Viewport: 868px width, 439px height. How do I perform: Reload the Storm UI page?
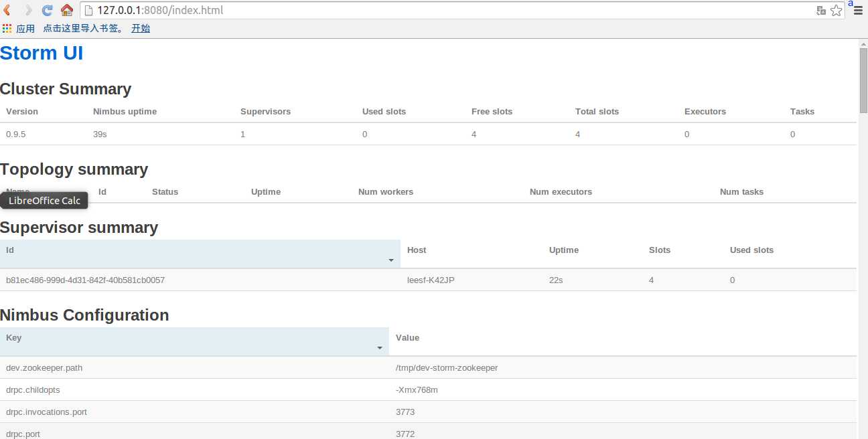tap(47, 10)
